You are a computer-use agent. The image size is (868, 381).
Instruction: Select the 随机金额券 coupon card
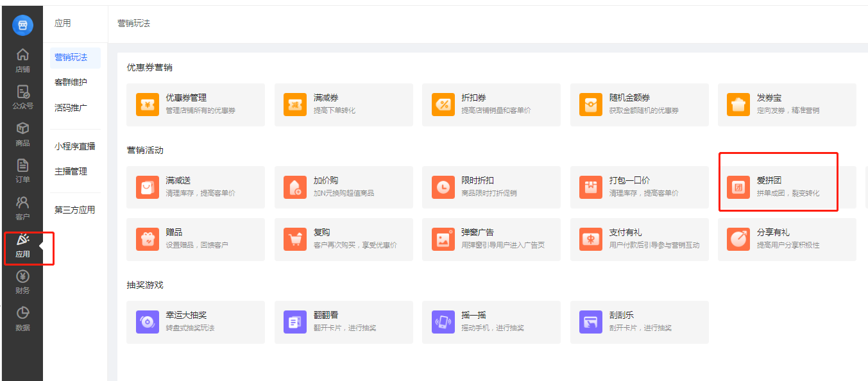pos(639,105)
